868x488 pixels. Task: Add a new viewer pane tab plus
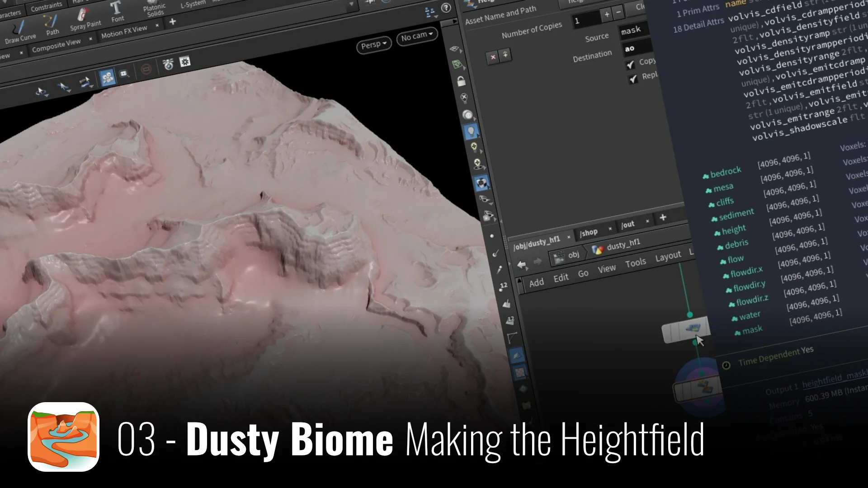pos(172,22)
